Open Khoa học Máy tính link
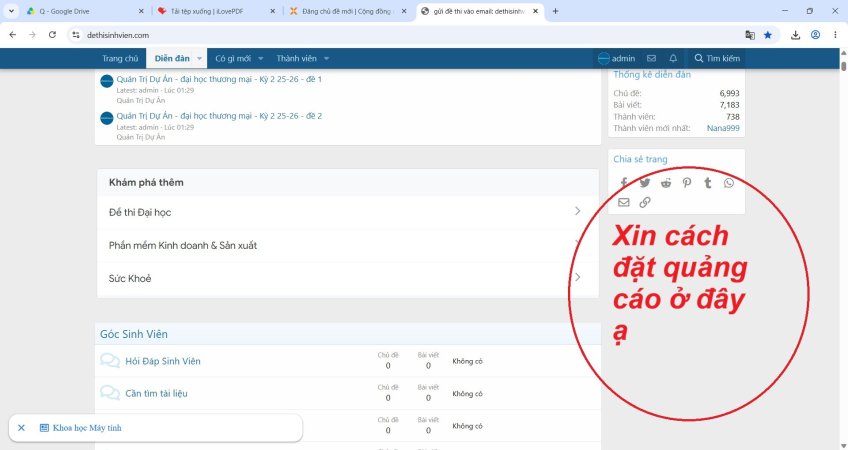 (87, 428)
